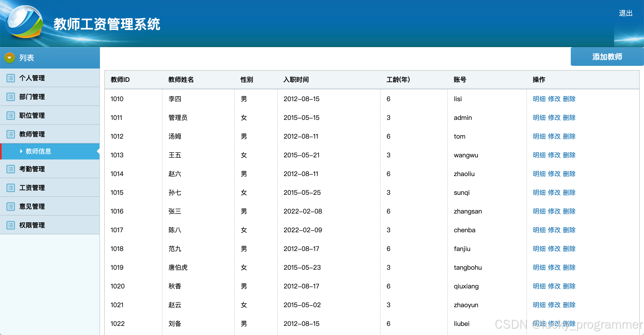Click the 入职时间 column header

coord(296,80)
